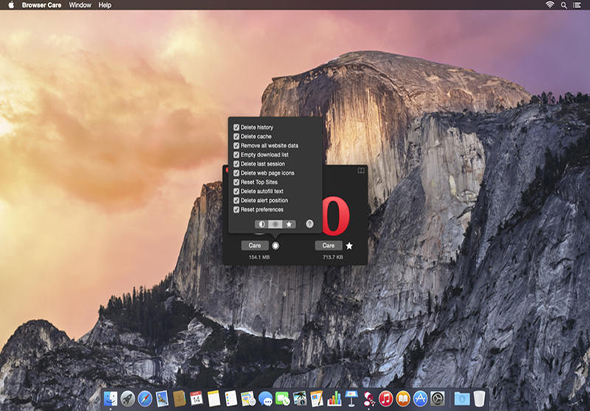This screenshot has height=411, width=590.
Task: Open Pages from the Dock
Action: 317,399
